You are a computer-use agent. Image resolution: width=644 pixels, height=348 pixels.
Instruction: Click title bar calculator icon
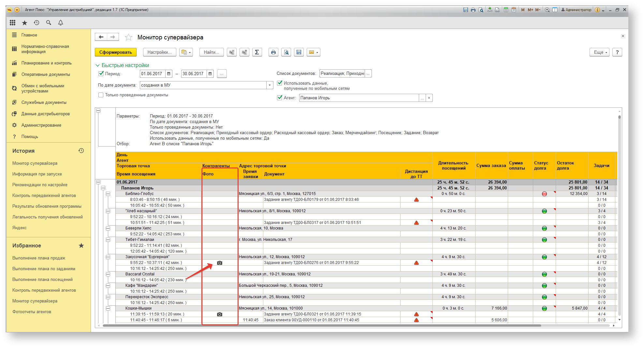(x=506, y=10)
